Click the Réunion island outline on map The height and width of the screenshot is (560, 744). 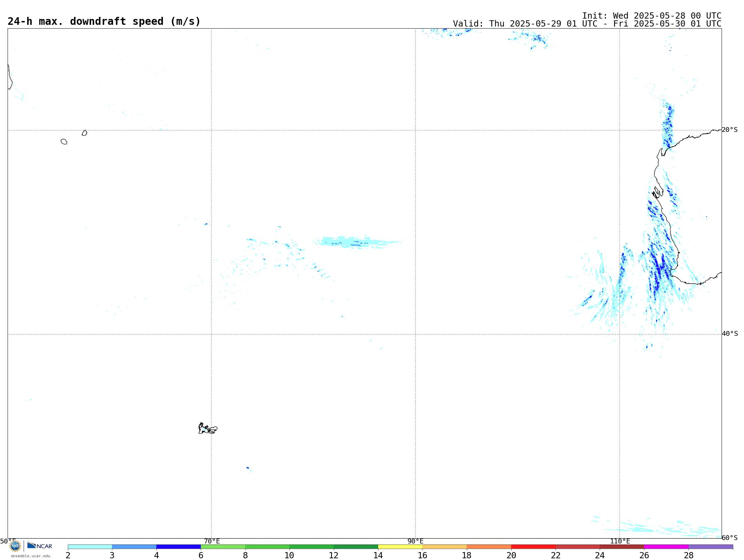(64, 142)
